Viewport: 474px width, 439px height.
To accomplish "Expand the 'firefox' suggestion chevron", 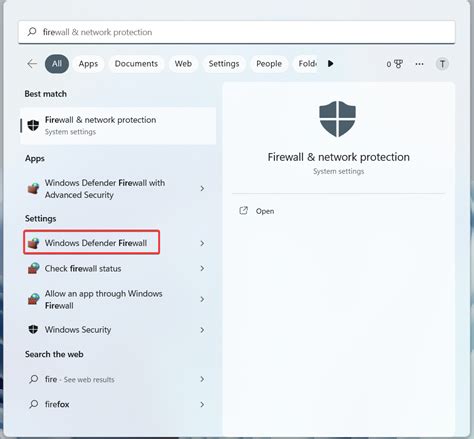I will coord(202,405).
